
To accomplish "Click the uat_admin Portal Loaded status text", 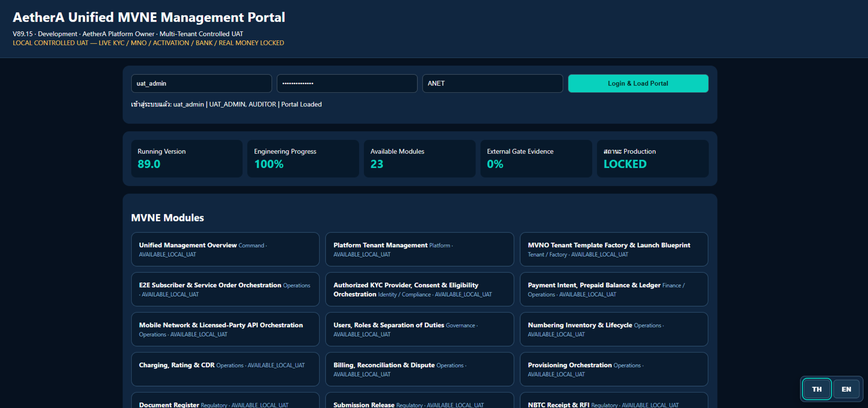I will pyautogui.click(x=226, y=104).
